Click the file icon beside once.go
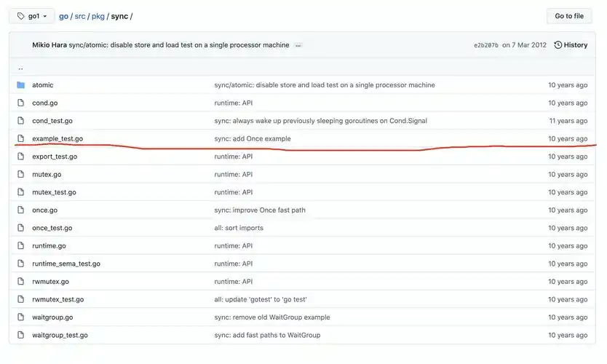This screenshot has width=607, height=364. (20, 210)
